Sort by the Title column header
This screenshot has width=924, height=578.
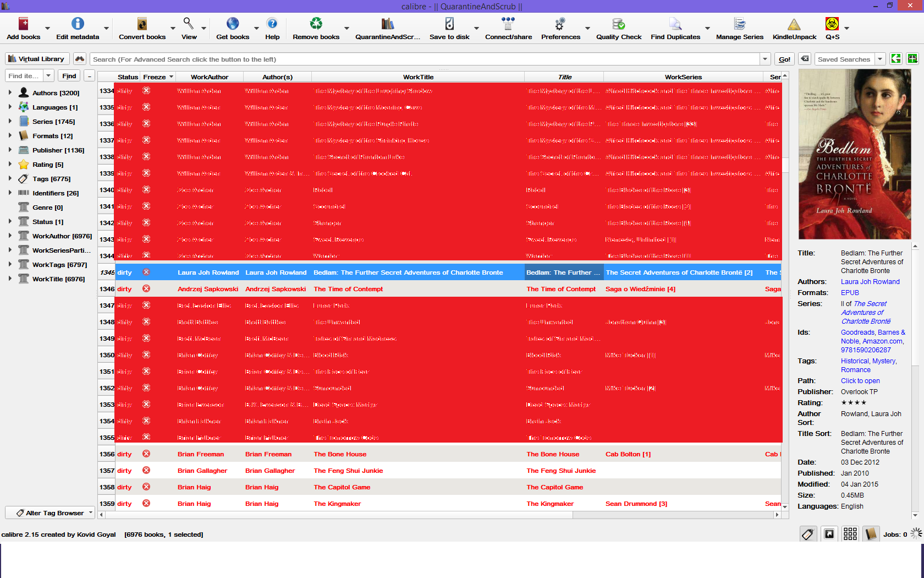coord(564,77)
